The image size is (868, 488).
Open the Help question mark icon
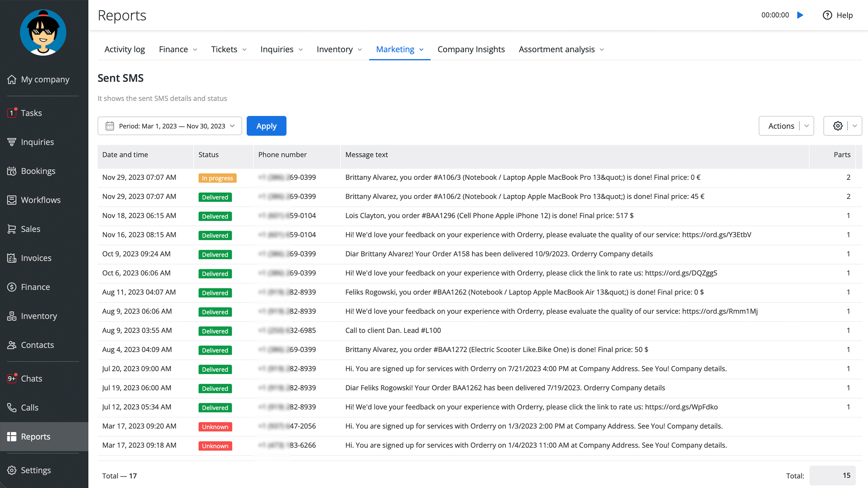[x=827, y=15]
